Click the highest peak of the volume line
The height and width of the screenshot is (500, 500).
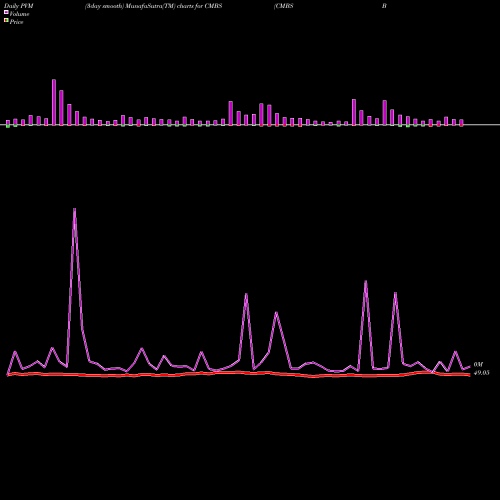74,209
